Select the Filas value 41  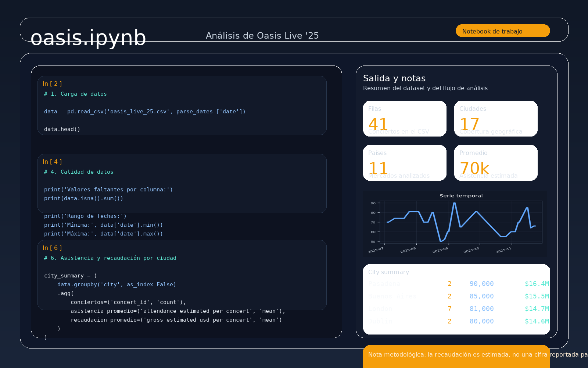point(378,124)
